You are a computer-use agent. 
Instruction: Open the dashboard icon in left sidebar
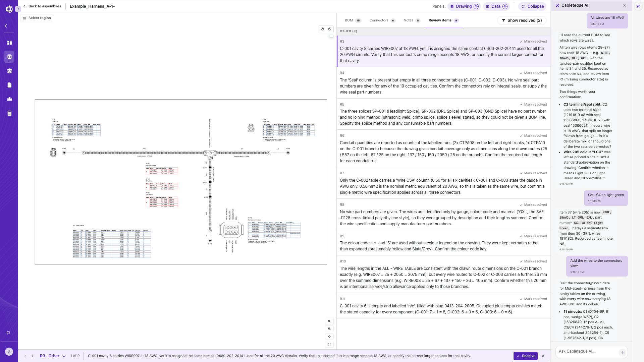(x=9, y=43)
